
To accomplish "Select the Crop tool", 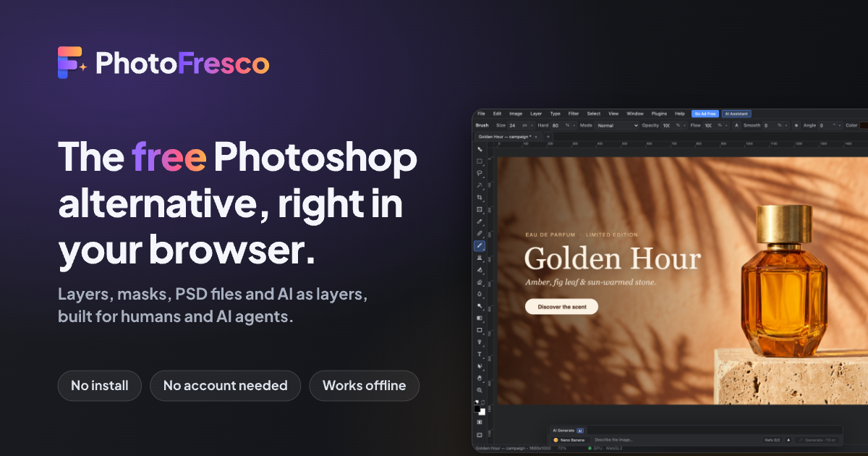I will [480, 197].
